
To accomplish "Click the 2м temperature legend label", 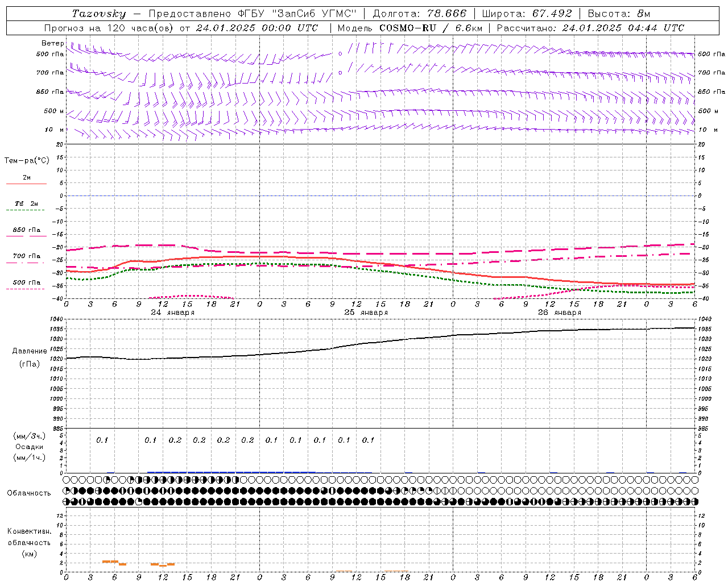I will 27,177.
